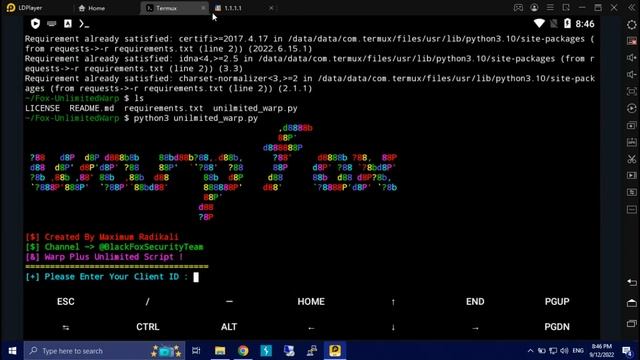The image size is (640, 360).
Task: Open user account icon in title bar
Action: tap(534, 8)
